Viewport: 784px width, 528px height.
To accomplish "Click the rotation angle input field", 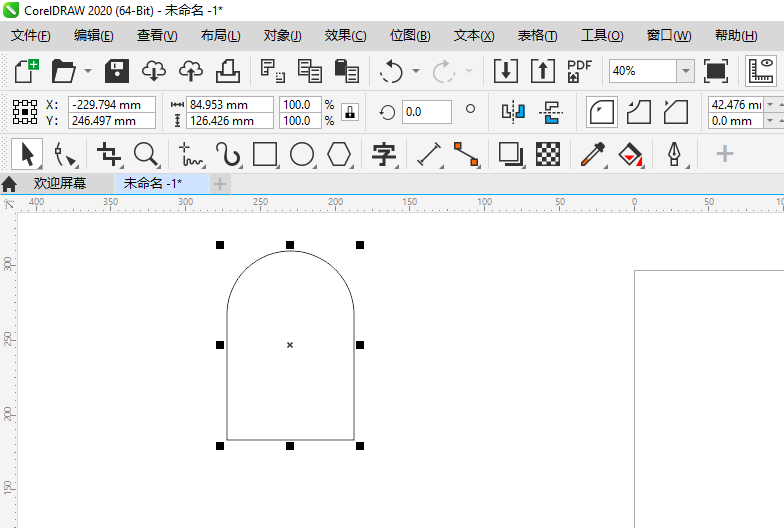I will coord(426,112).
